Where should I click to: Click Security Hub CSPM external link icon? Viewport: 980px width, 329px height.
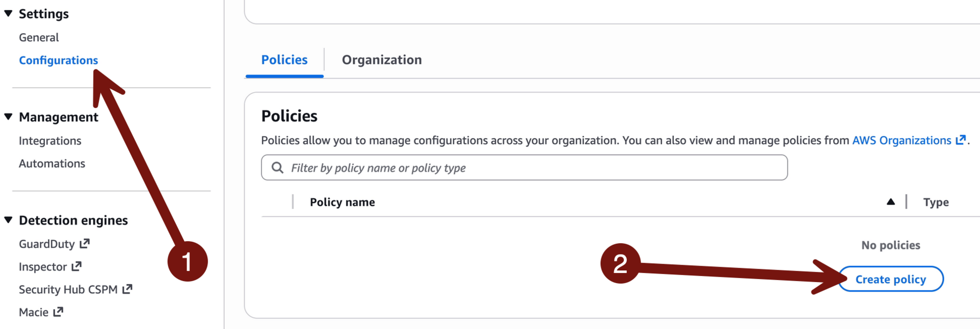(128, 289)
